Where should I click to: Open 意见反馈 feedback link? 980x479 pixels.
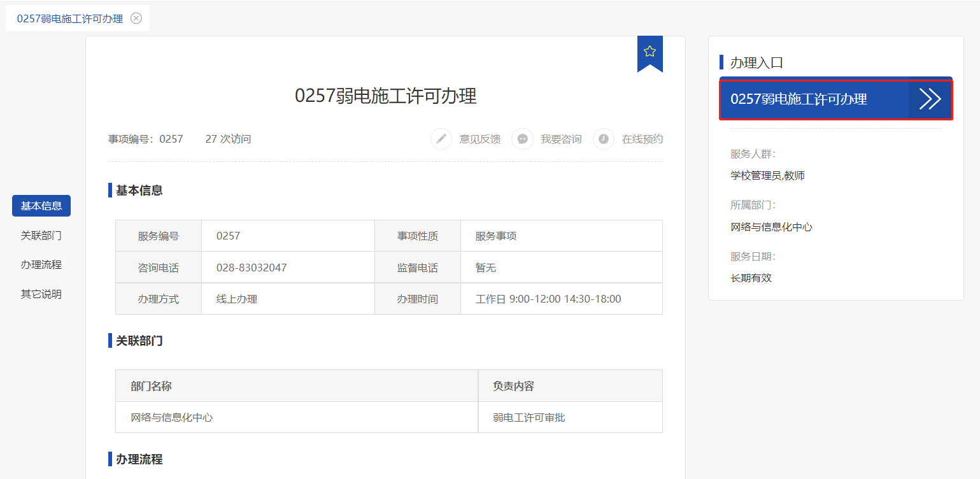click(x=480, y=139)
